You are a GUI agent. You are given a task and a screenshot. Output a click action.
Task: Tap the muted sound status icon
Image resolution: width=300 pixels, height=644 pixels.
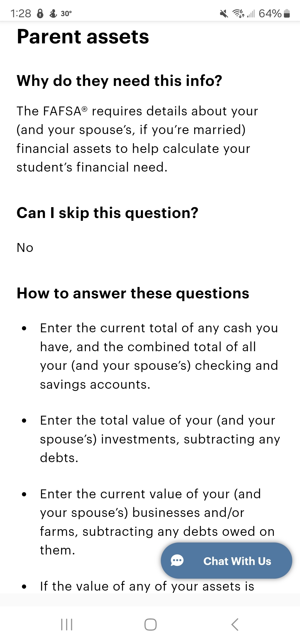(x=224, y=13)
